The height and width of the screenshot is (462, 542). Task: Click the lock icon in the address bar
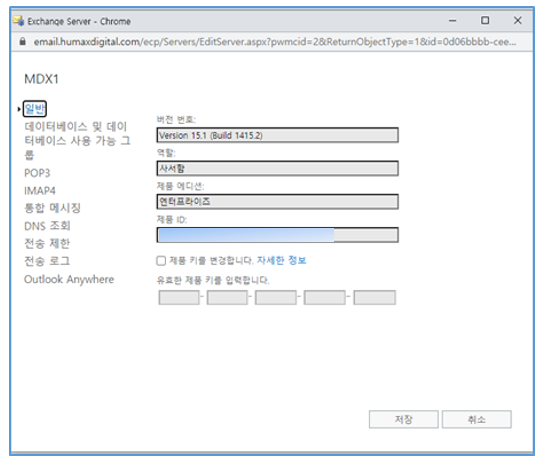[x=22, y=42]
